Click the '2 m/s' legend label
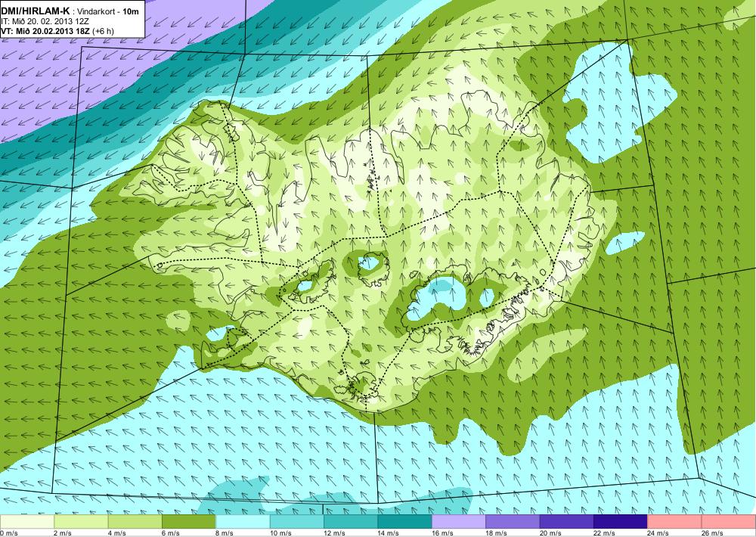The width and height of the screenshot is (756, 537). pyautogui.click(x=64, y=533)
